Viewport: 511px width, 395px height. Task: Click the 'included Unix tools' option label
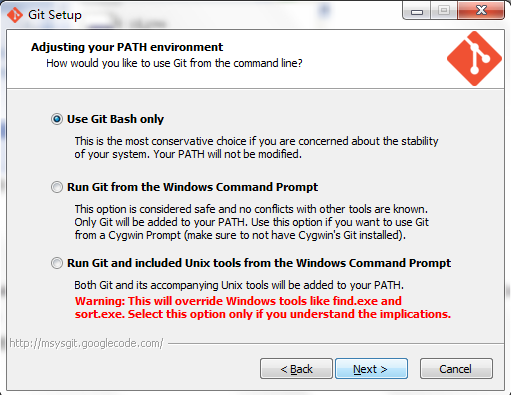coord(259,263)
